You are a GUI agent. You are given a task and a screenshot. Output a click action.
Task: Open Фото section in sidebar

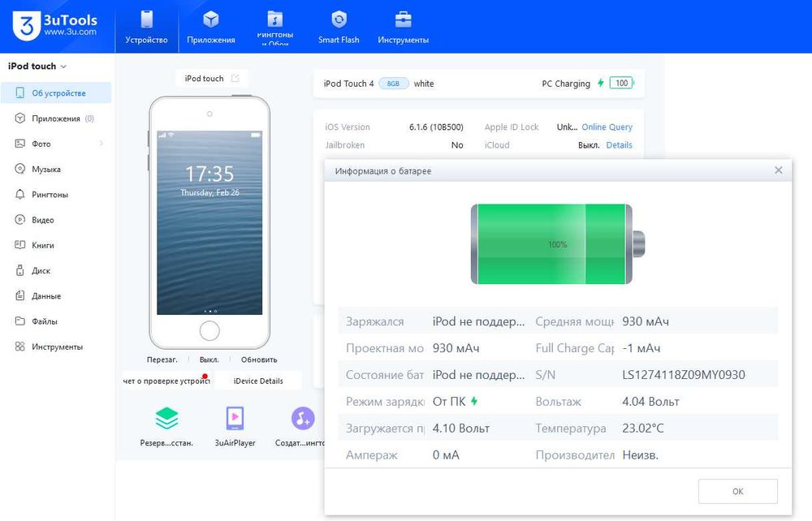pyautogui.click(x=41, y=144)
